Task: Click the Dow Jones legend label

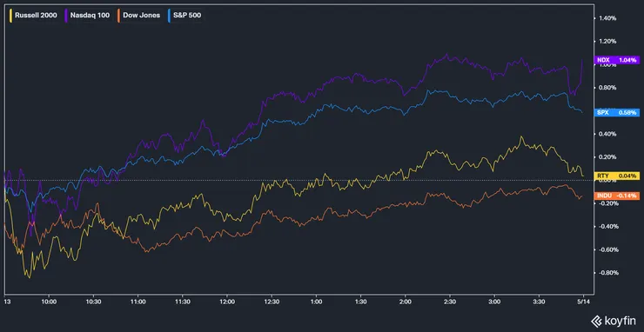Action: pos(141,16)
